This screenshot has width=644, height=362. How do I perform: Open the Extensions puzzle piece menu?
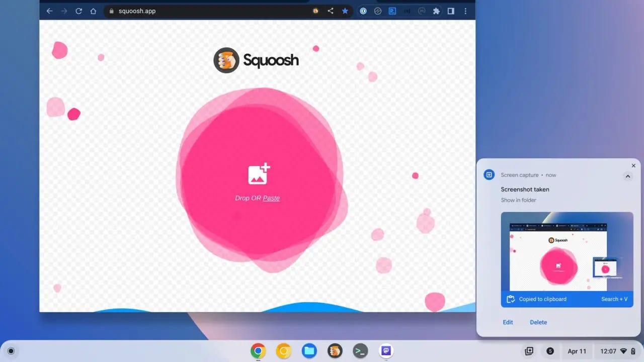[436, 11]
